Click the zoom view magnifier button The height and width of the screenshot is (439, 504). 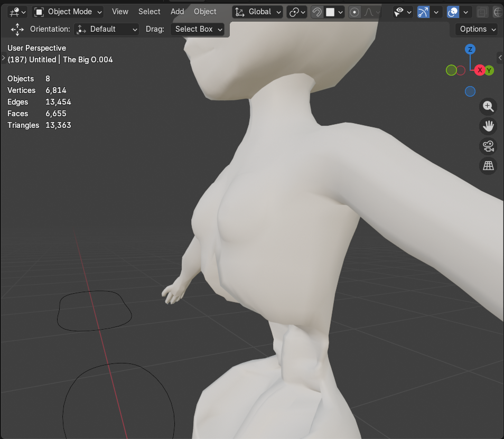pos(488,106)
